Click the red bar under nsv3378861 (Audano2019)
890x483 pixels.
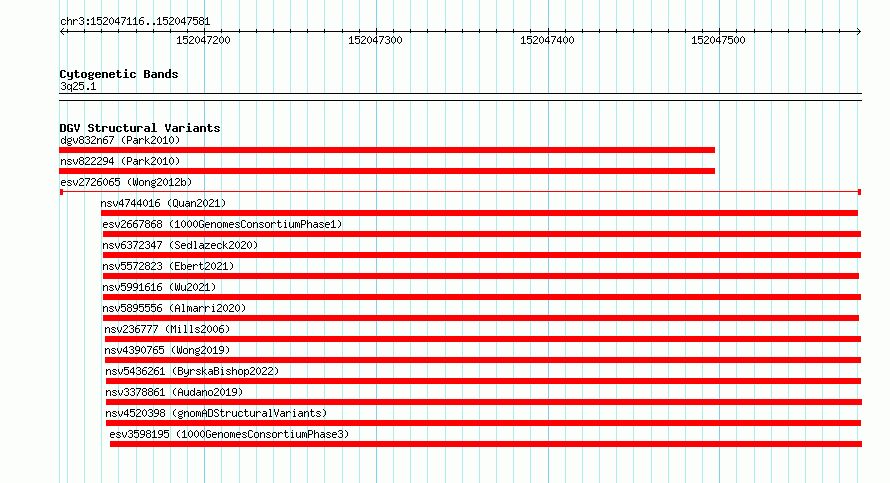484,402
